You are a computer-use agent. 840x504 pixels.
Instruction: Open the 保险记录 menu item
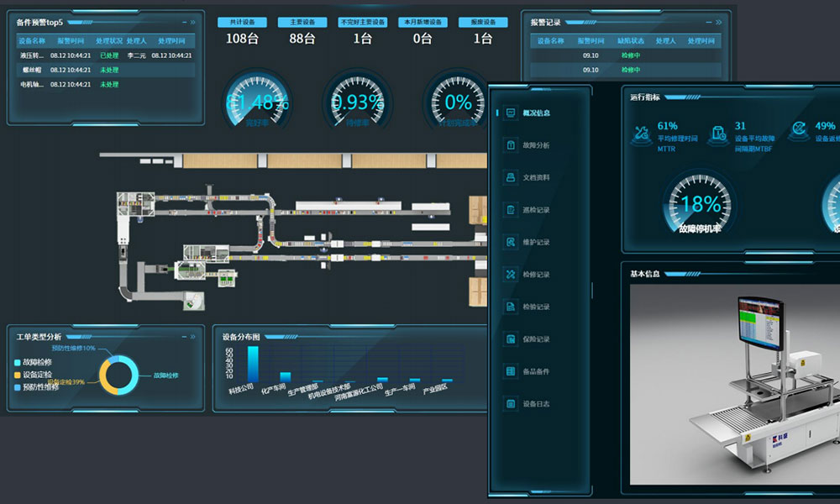(x=536, y=339)
